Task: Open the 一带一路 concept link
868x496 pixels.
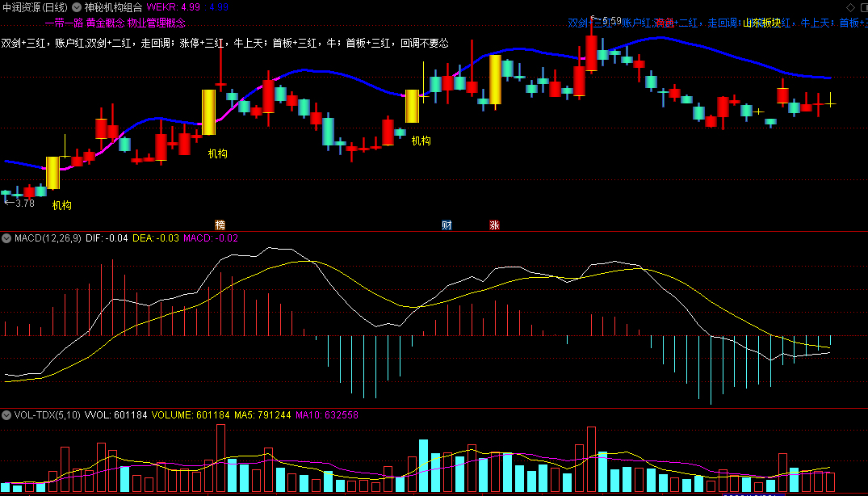Action: 64,23
